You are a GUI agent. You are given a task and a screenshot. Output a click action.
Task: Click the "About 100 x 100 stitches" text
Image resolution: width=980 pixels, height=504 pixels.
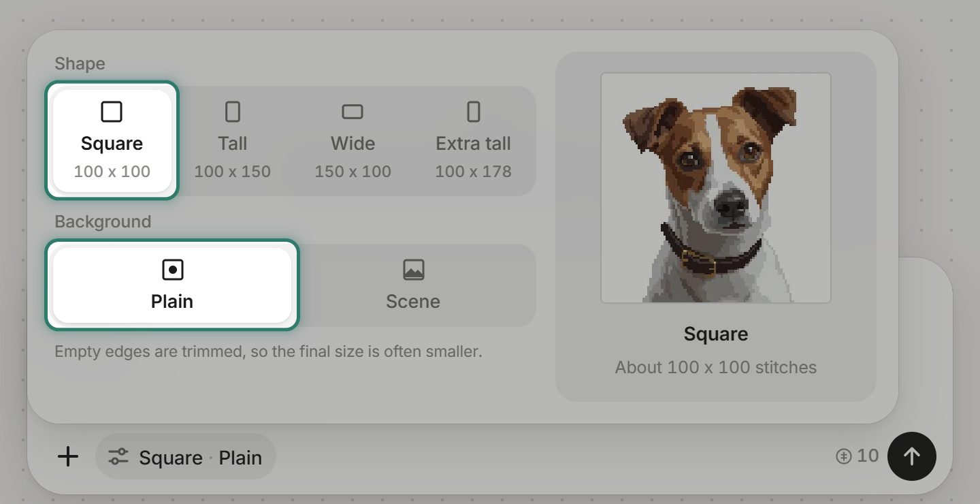point(716,368)
